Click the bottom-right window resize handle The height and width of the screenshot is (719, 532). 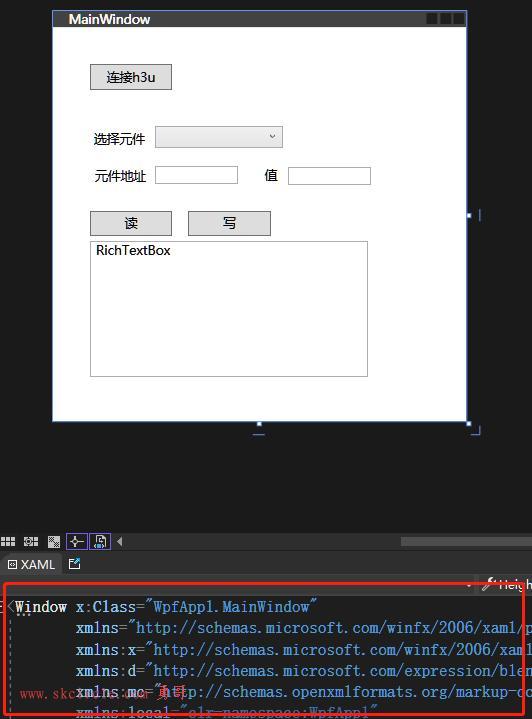(469, 423)
